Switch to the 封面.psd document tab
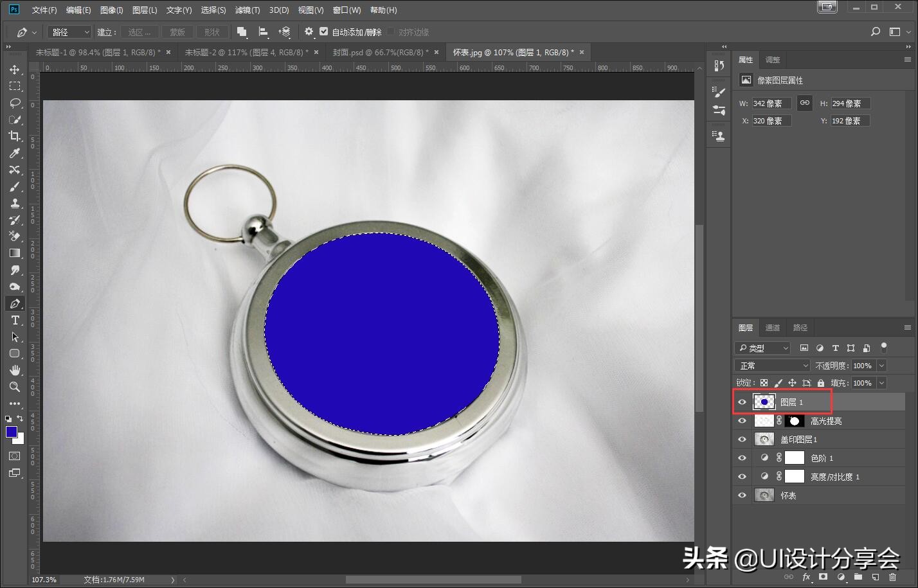 [x=379, y=52]
